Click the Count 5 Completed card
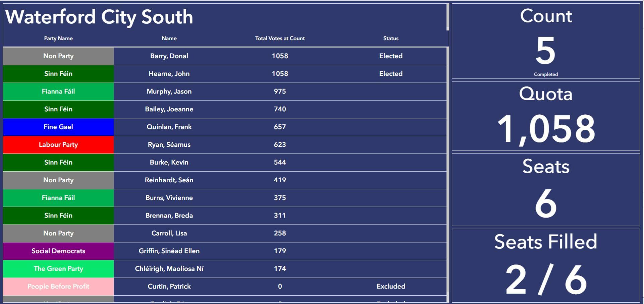 click(x=546, y=41)
